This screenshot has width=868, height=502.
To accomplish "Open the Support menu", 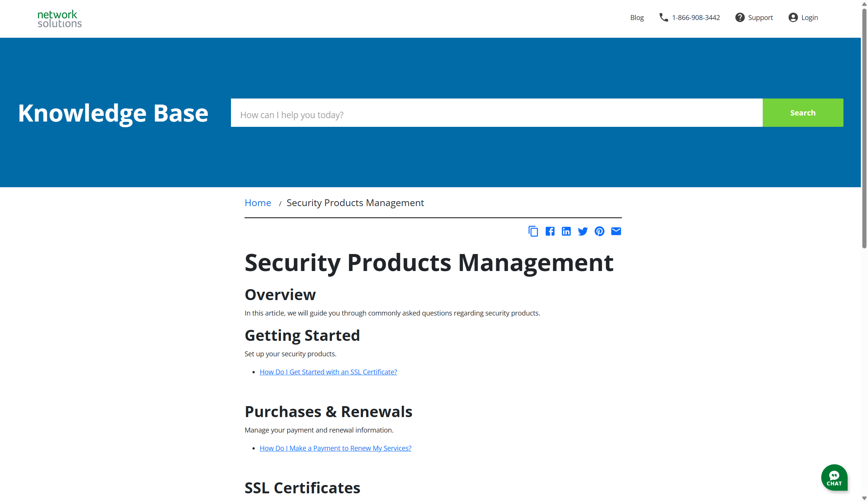I will tap(760, 17).
